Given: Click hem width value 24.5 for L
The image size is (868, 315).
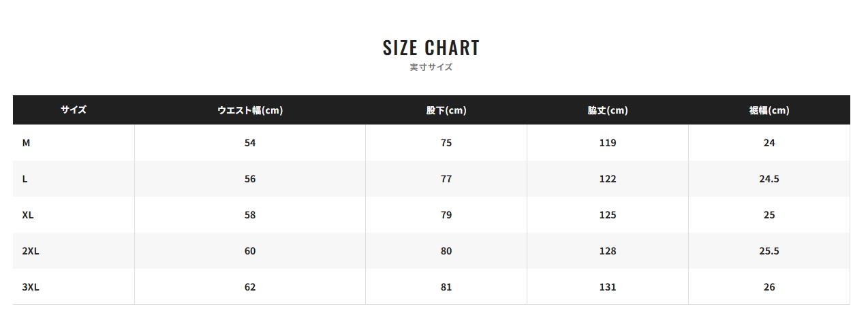Looking at the screenshot, I should [x=769, y=179].
